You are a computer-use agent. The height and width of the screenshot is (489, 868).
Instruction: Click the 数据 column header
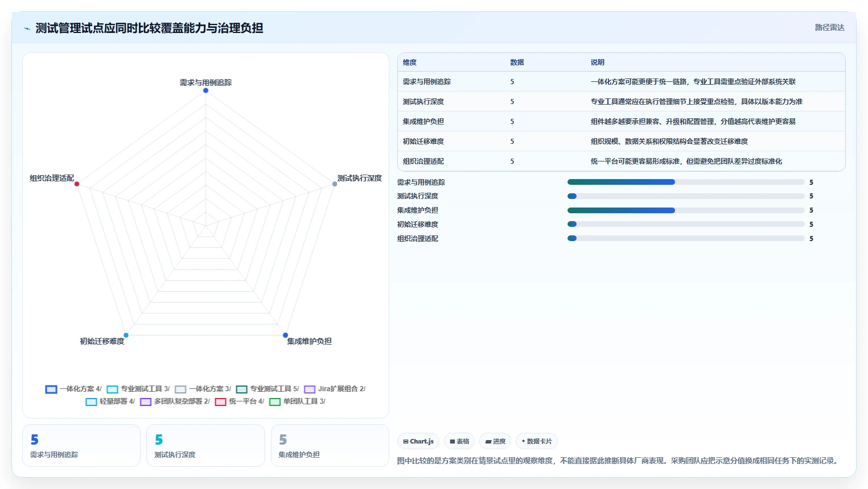pyautogui.click(x=517, y=63)
